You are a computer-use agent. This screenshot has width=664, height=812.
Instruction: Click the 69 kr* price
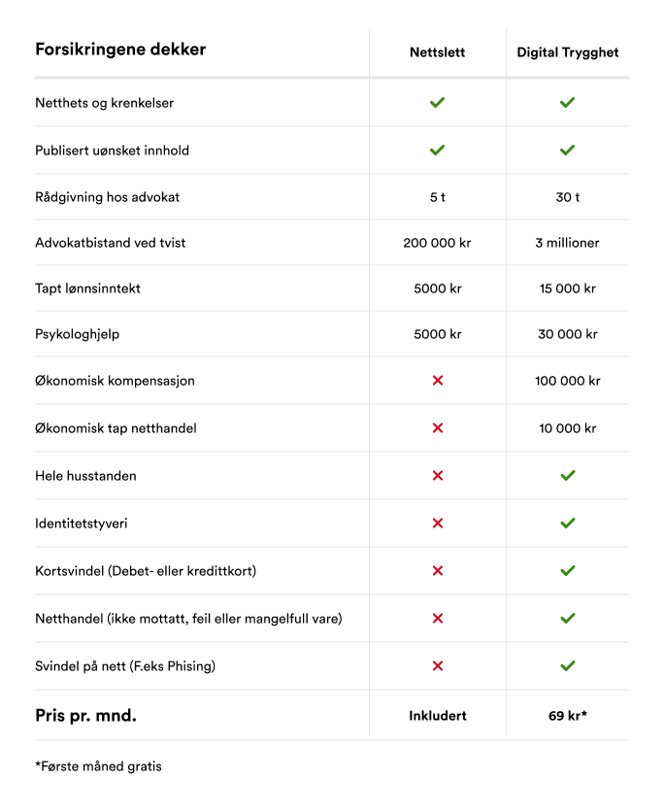coord(568,716)
